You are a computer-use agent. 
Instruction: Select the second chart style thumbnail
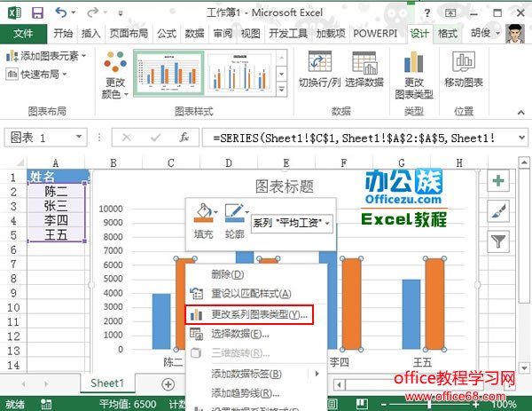coord(239,73)
